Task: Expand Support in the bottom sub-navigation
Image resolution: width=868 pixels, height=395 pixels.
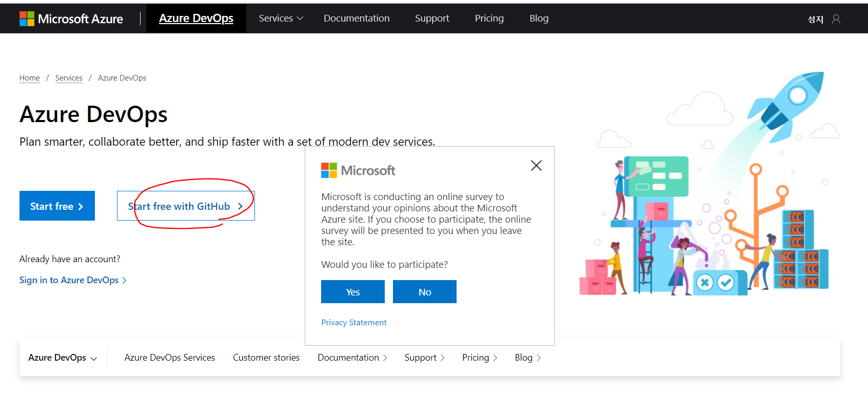Action: (x=425, y=358)
